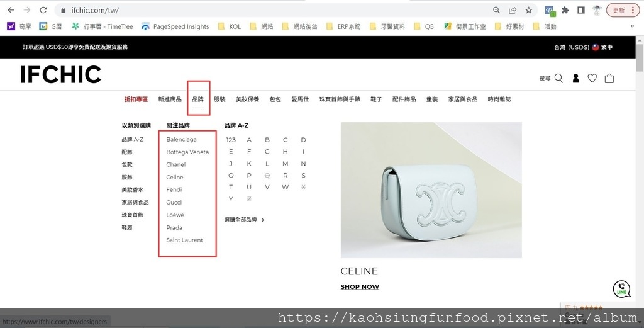The height and width of the screenshot is (328, 644).
Task: Open the 網站後台 bookmark folder
Action: click(x=299, y=26)
